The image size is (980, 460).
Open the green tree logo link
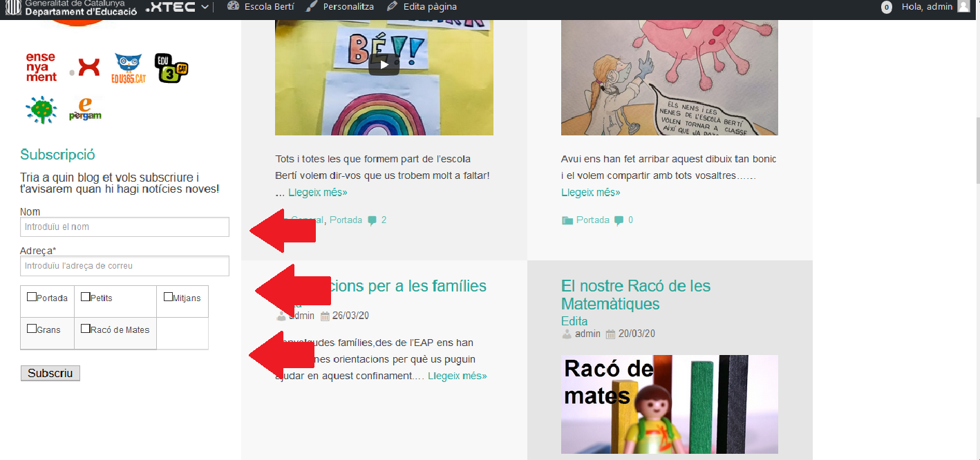click(x=41, y=109)
